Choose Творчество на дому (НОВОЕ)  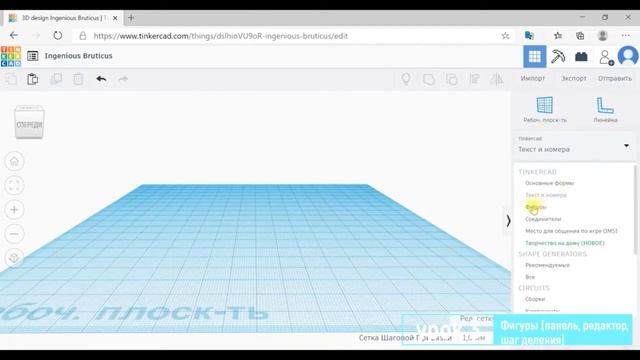tap(564, 243)
